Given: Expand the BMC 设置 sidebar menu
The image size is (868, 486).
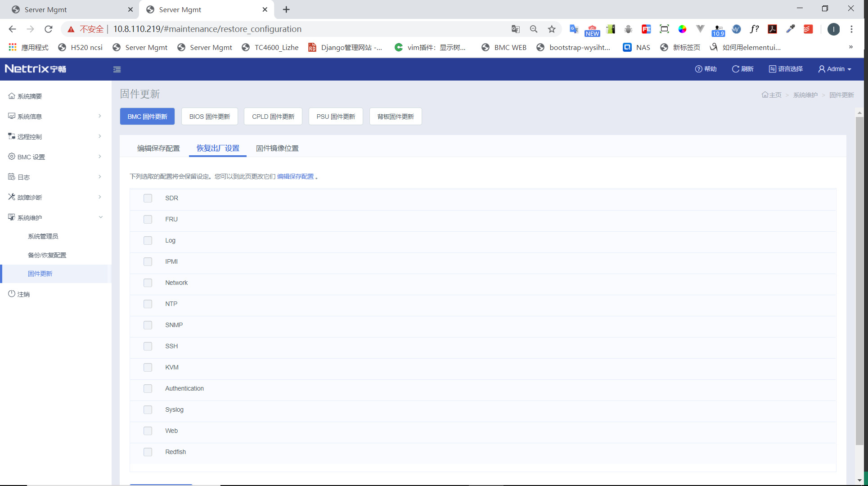Looking at the screenshot, I should pos(56,157).
